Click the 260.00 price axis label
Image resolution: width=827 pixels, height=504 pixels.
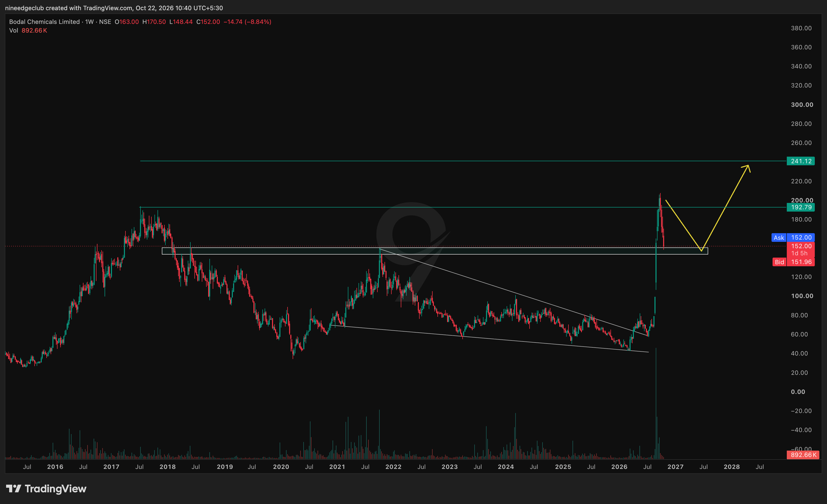click(801, 143)
